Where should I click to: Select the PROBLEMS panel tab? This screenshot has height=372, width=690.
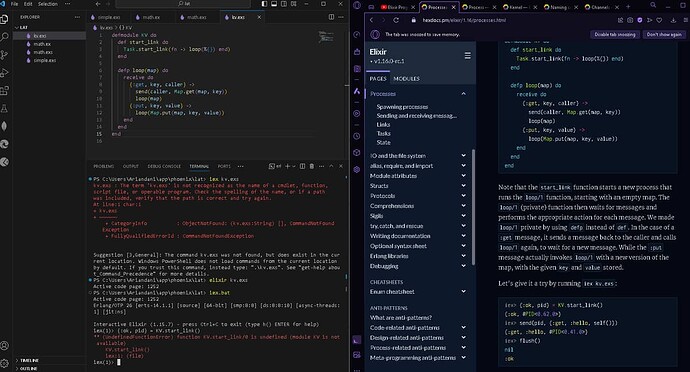coord(103,166)
